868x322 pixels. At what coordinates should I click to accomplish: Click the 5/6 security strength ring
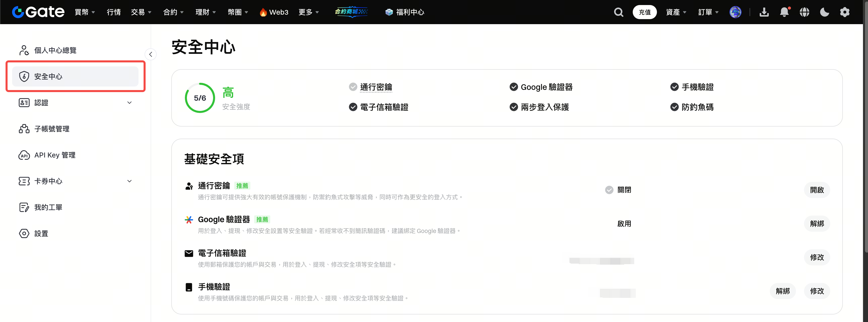click(x=200, y=98)
